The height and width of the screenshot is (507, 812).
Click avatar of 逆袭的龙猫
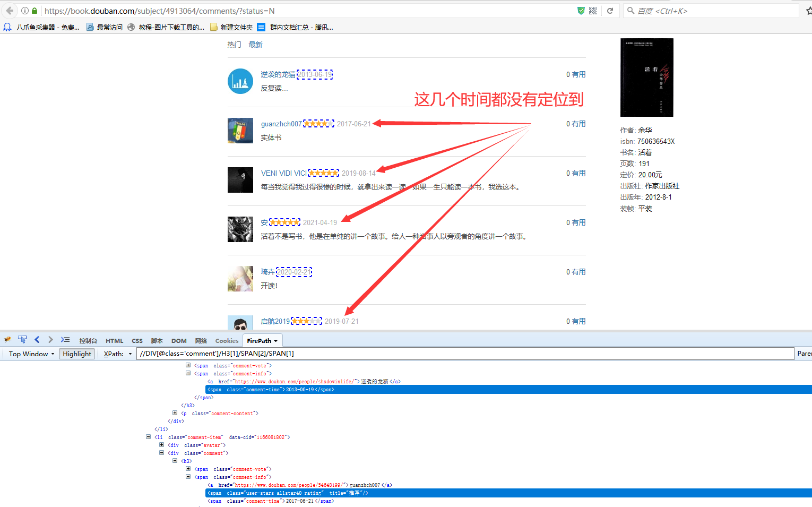tap(240, 81)
